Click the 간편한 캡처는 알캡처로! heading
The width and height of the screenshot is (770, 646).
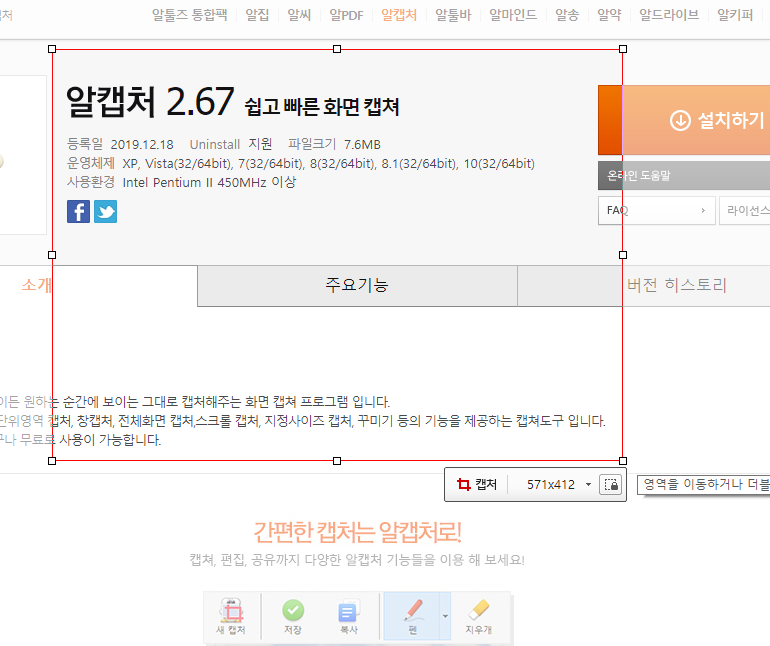click(357, 532)
